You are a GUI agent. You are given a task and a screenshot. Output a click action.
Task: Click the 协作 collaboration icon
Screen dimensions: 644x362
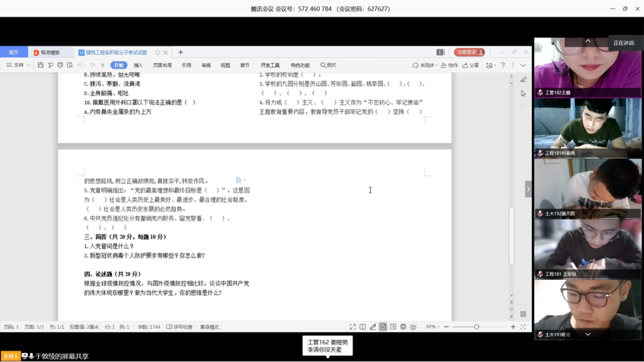pos(449,65)
